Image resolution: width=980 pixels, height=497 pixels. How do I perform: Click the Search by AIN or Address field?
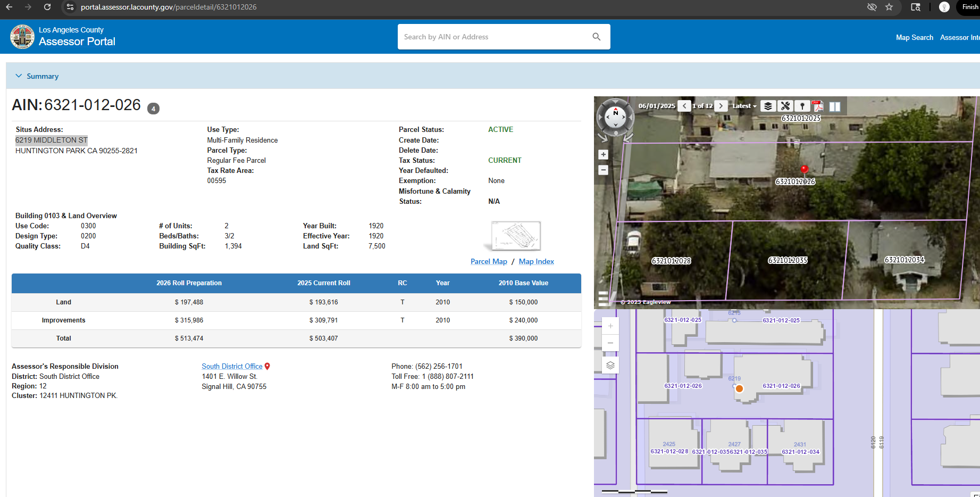495,37
